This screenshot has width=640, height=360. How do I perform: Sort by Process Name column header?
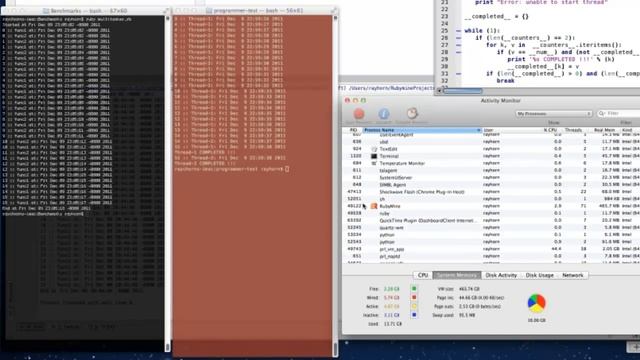click(422, 130)
